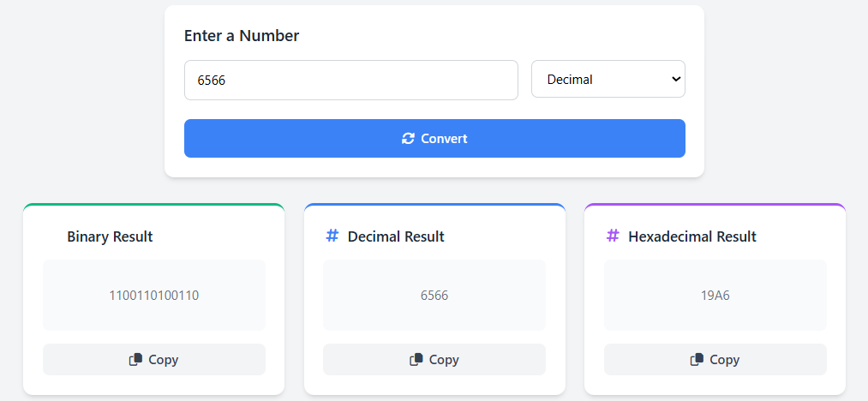Image resolution: width=868 pixels, height=401 pixels.
Task: Click the binary output value 1100110100110
Action: [154, 296]
